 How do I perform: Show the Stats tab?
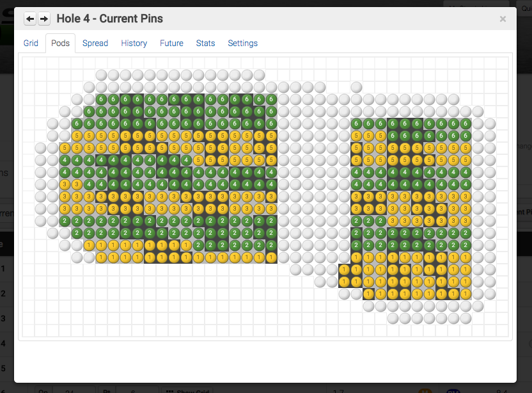tap(205, 44)
